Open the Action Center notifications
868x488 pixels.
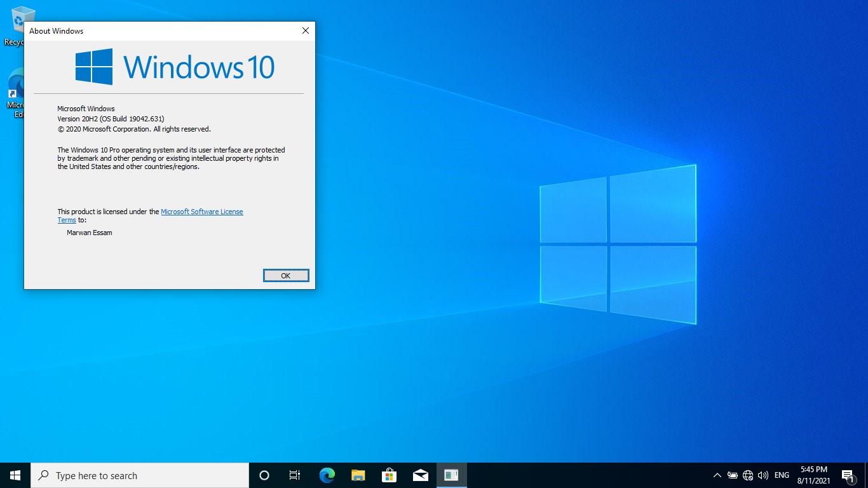848,475
